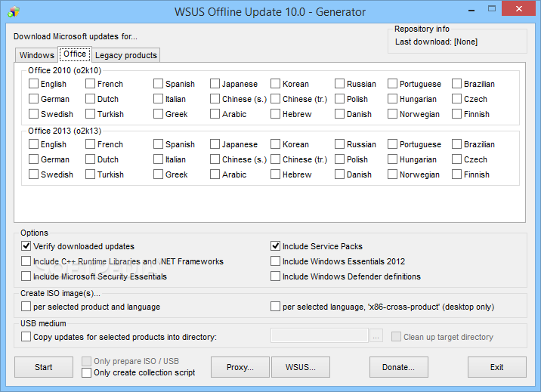Click 'Last download: [None]' repository text

[436, 42]
